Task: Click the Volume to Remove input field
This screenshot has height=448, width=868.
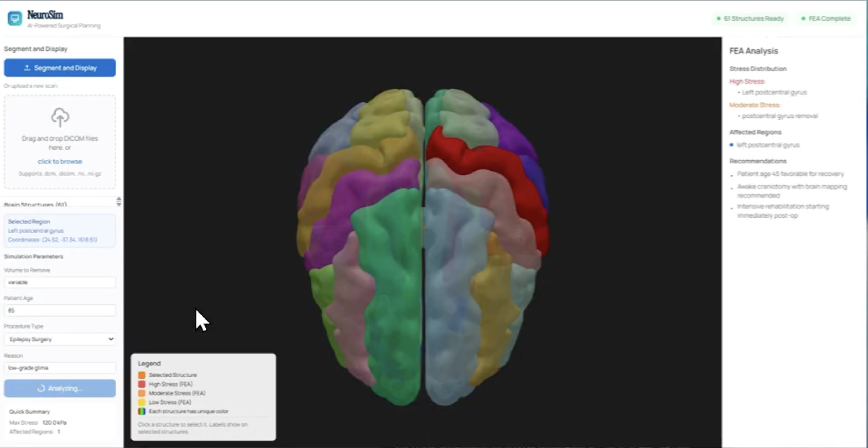Action: [60, 282]
